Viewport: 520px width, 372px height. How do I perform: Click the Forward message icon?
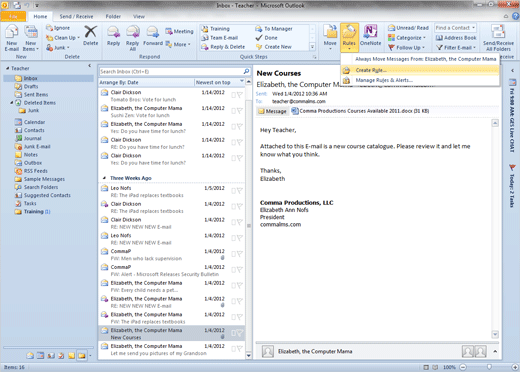click(153, 35)
